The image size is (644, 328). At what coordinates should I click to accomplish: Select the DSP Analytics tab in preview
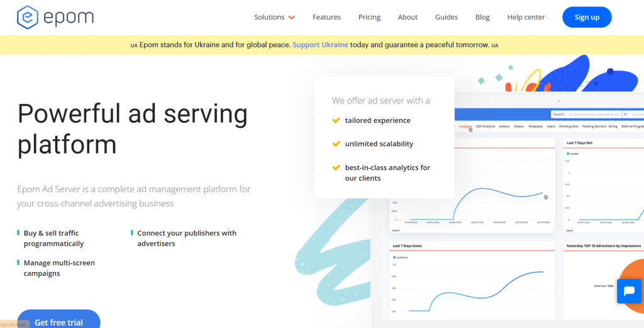pyautogui.click(x=486, y=127)
